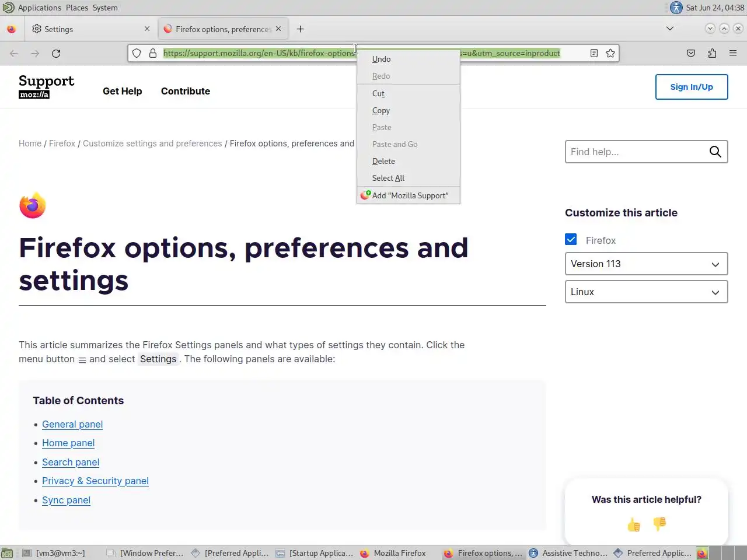Screen dimensions: 747x560
Task: Click the Sign In/Up button
Action: 692,87
